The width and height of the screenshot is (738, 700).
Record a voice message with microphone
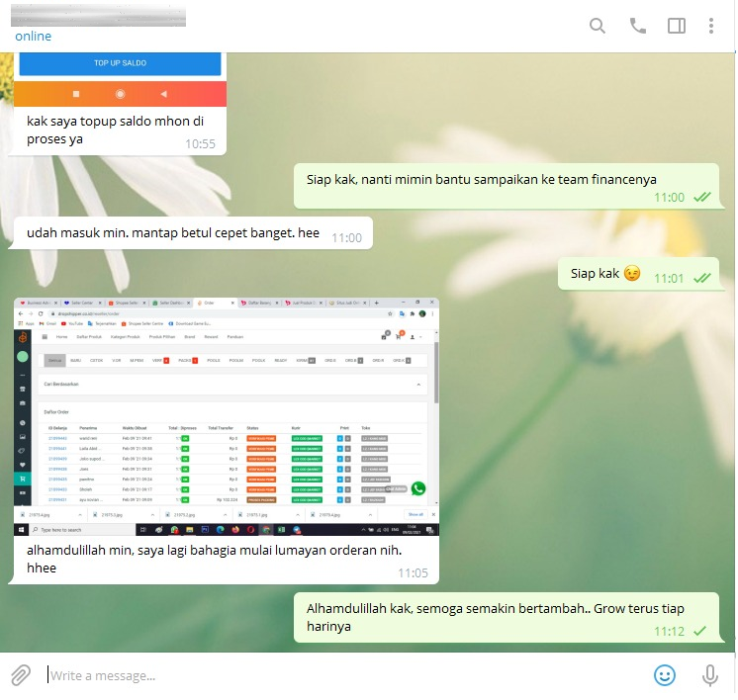pos(709,675)
